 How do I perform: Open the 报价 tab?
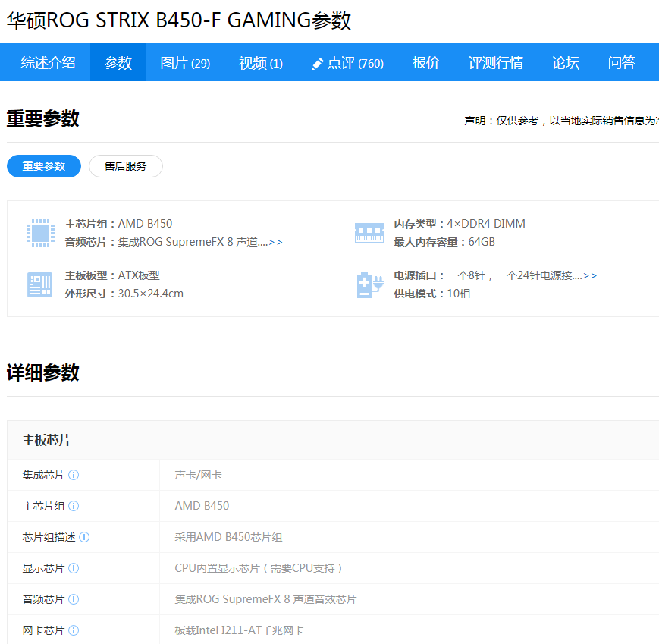pos(425,63)
